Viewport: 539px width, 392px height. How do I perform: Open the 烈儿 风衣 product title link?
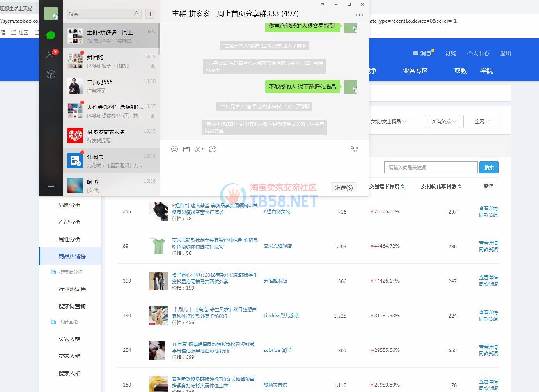click(x=215, y=313)
